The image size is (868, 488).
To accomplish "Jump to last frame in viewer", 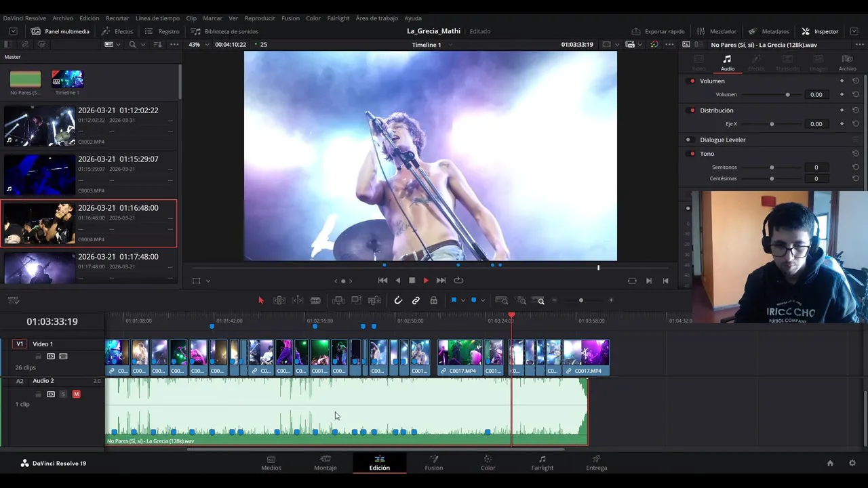I will (441, 281).
